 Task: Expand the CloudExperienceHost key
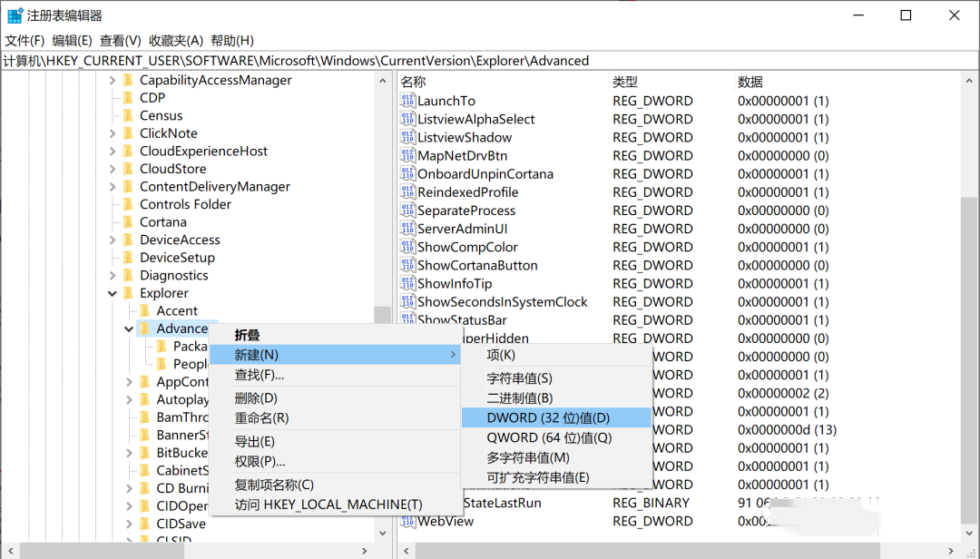tap(113, 151)
